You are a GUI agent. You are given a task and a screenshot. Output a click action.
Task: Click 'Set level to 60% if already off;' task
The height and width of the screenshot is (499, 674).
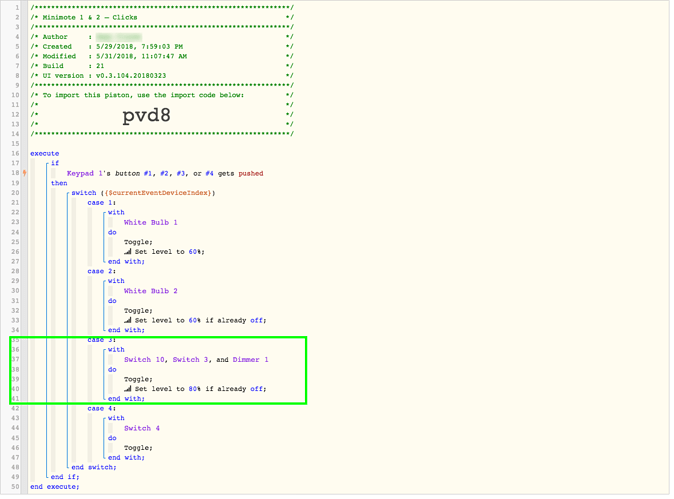point(201,321)
